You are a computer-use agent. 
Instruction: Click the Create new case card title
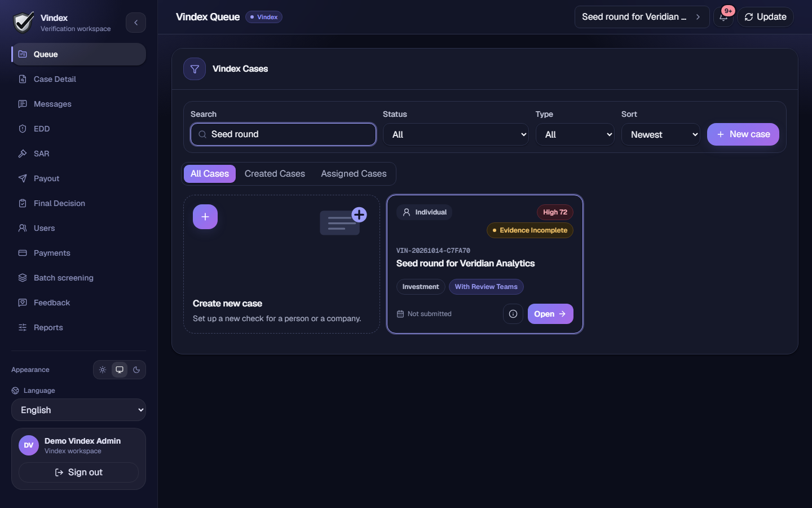point(227,304)
